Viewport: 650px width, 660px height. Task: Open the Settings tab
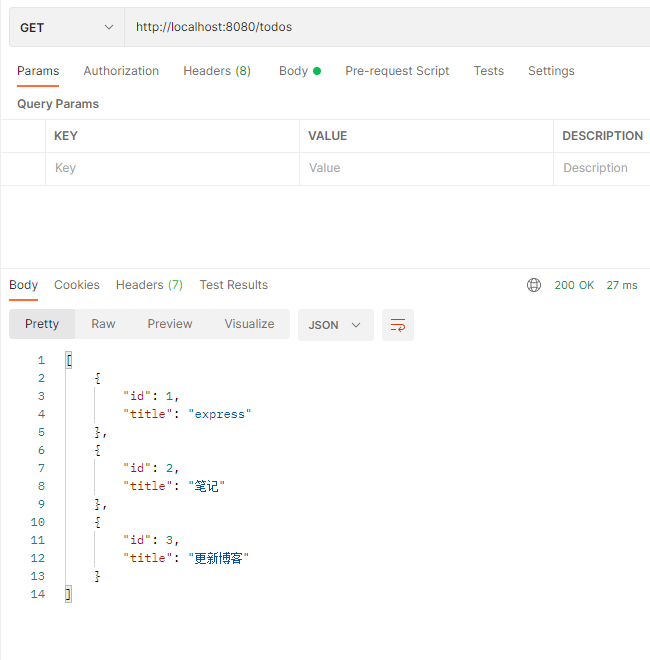pos(551,71)
